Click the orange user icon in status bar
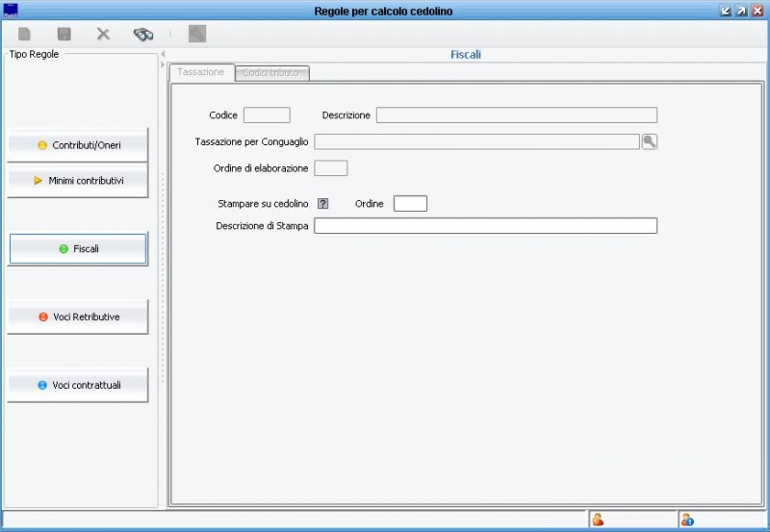Screen dimensions: 770x532 (x=598, y=520)
